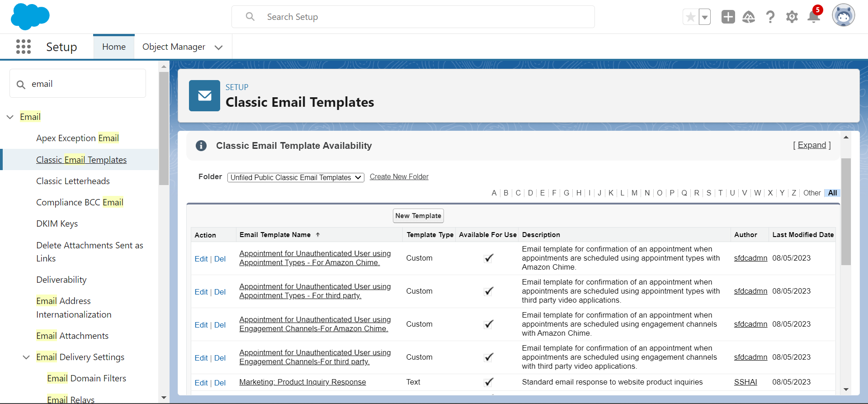The width and height of the screenshot is (868, 404).
Task: Open the SSHAI author link
Action: (745, 382)
